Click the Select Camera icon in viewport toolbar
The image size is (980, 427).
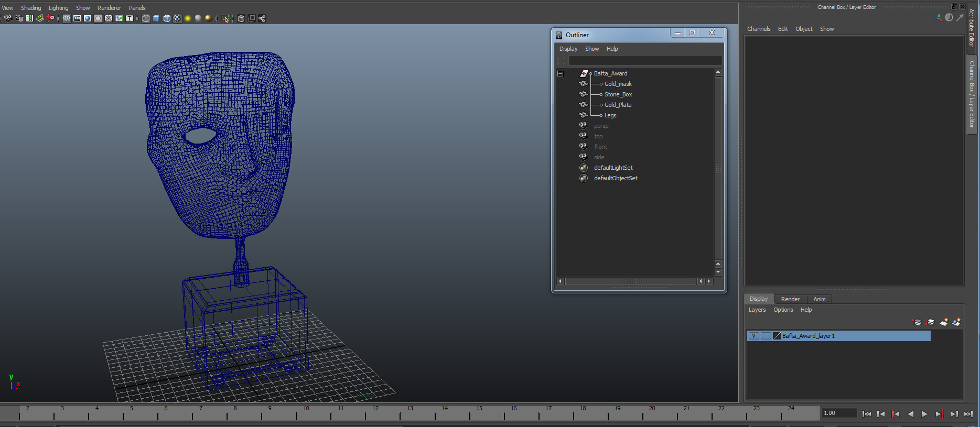click(8, 18)
